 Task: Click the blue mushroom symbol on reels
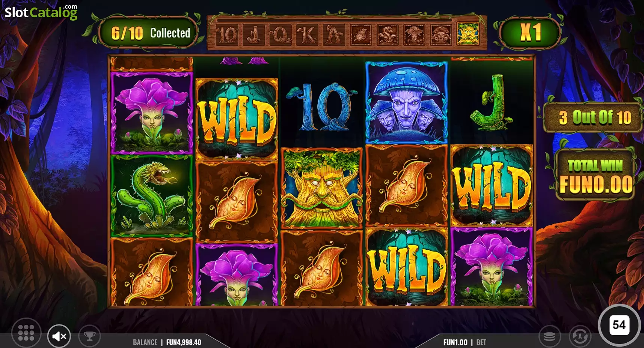tap(406, 103)
